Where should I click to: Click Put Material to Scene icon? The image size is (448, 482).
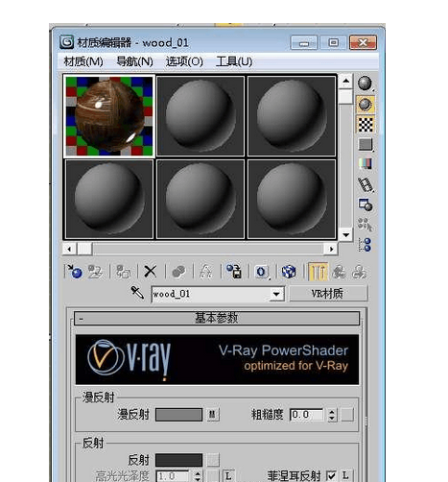(95, 272)
